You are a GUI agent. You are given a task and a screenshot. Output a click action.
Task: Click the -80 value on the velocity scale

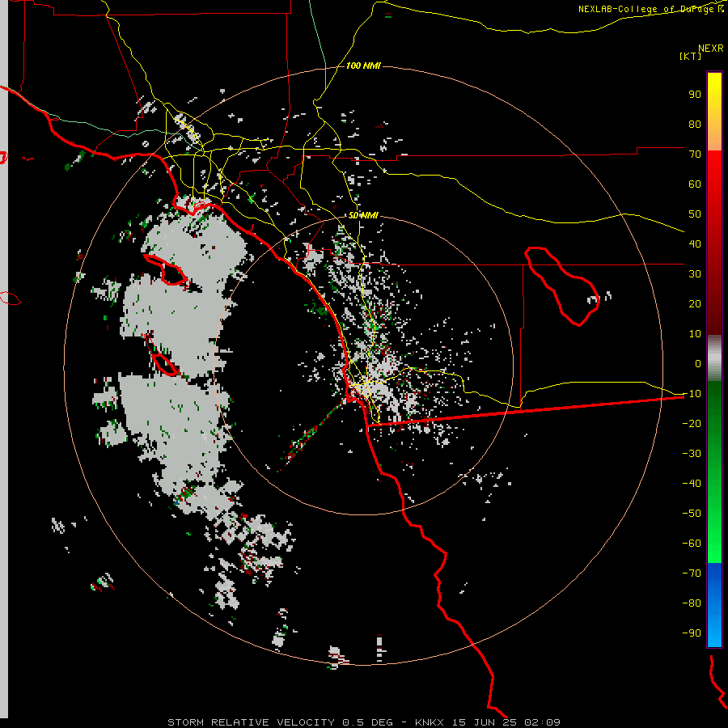pyautogui.click(x=692, y=603)
